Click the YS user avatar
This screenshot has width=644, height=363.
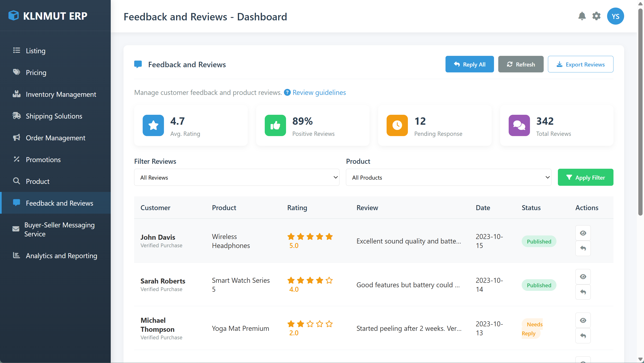pyautogui.click(x=616, y=16)
